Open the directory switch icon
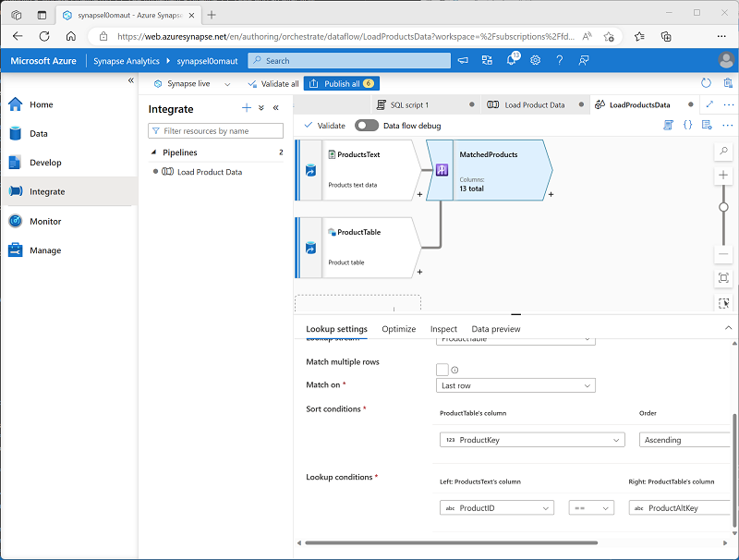The width and height of the screenshot is (739, 560). [x=487, y=60]
